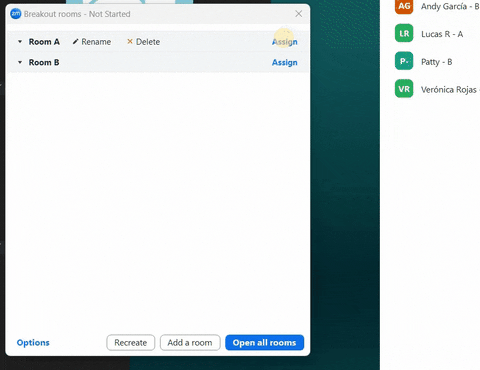Close the Breakout rooms dialog
The height and width of the screenshot is (370, 480).
click(299, 14)
